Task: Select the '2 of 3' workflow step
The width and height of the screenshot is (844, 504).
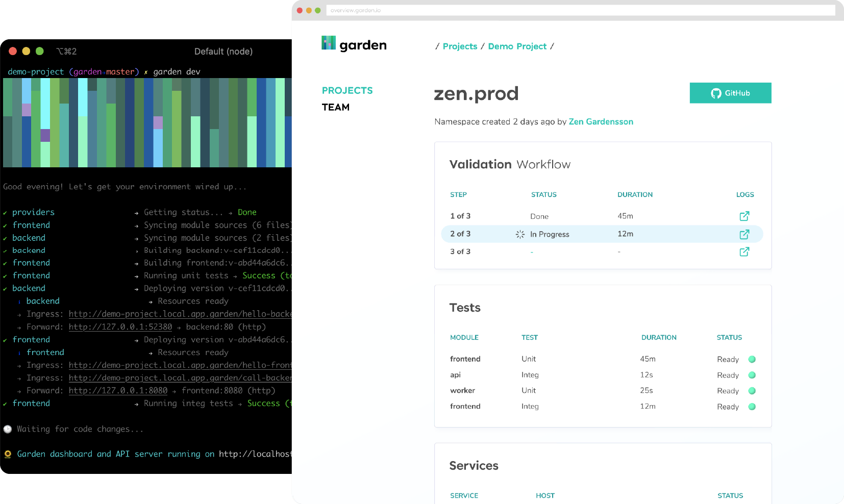Action: [x=602, y=234]
